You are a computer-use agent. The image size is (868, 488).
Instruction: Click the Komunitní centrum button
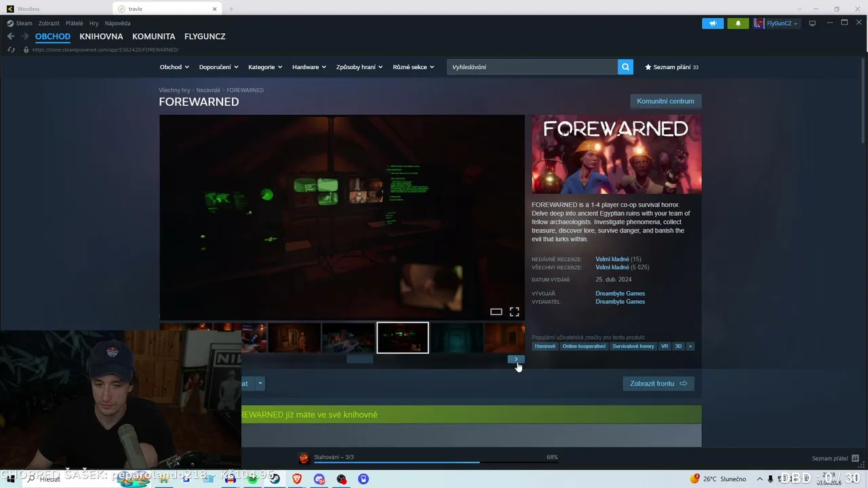665,102
